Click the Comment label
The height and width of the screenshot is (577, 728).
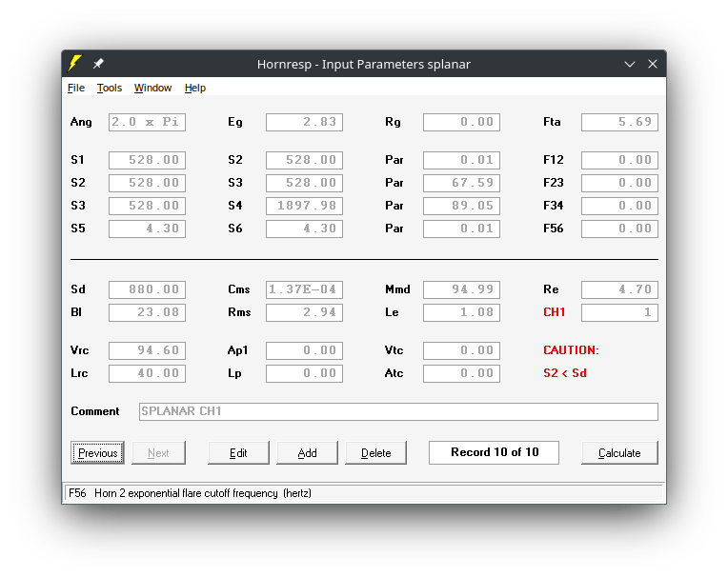pos(94,411)
